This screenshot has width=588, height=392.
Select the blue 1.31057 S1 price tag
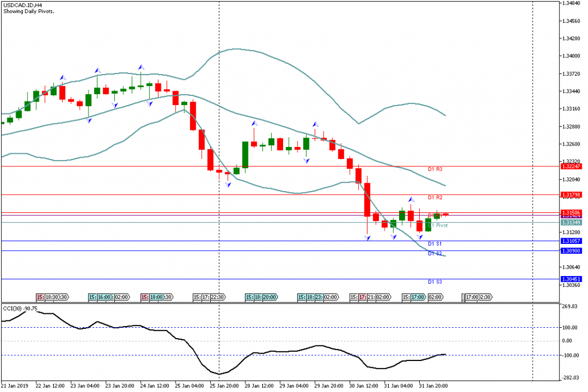pos(572,241)
